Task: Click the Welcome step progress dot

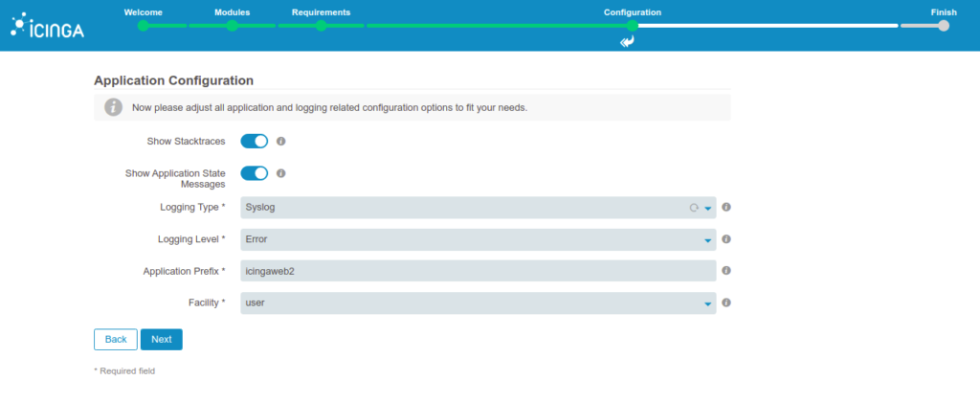Action: (x=144, y=26)
